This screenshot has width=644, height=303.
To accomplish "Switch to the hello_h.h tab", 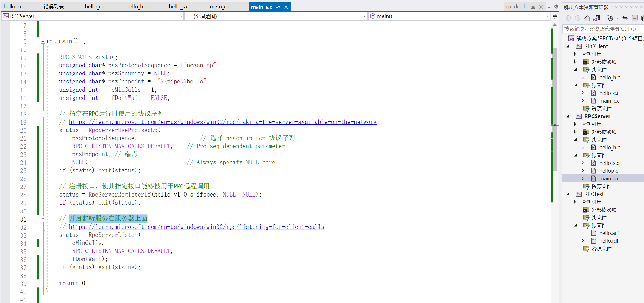I will pos(137,7).
